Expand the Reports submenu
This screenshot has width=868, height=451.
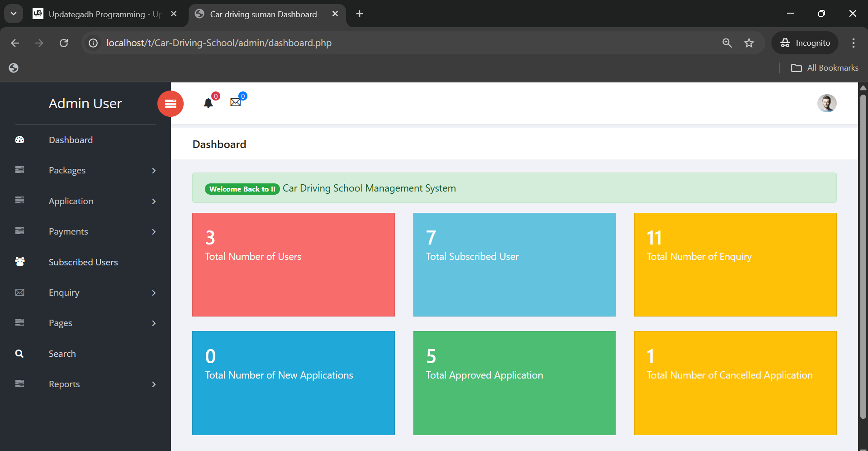(x=154, y=384)
